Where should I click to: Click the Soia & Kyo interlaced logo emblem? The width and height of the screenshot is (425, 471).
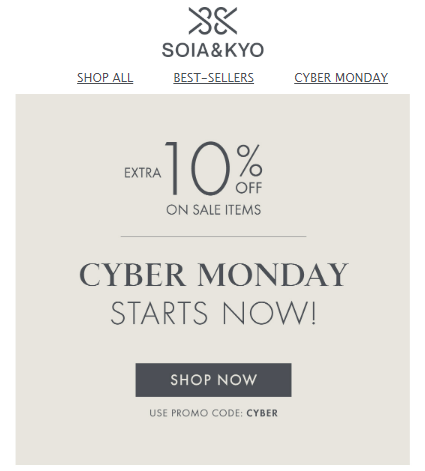coord(213,21)
